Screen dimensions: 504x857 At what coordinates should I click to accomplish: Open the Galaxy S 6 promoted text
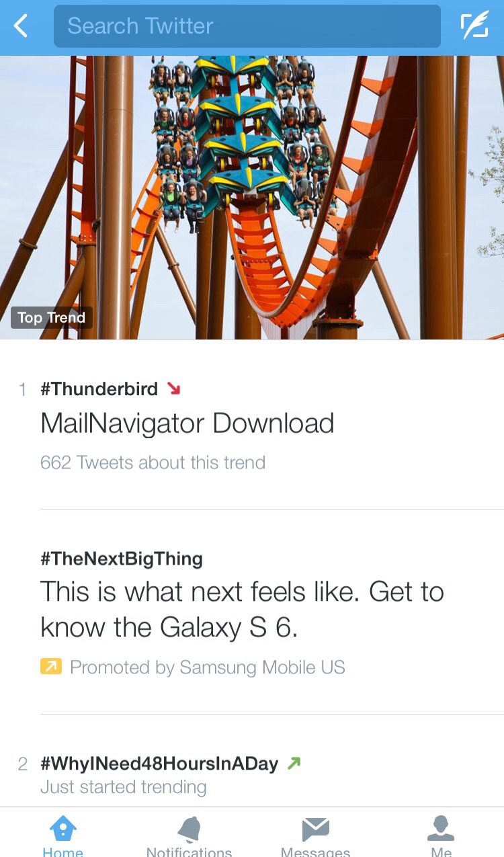pos(242,609)
